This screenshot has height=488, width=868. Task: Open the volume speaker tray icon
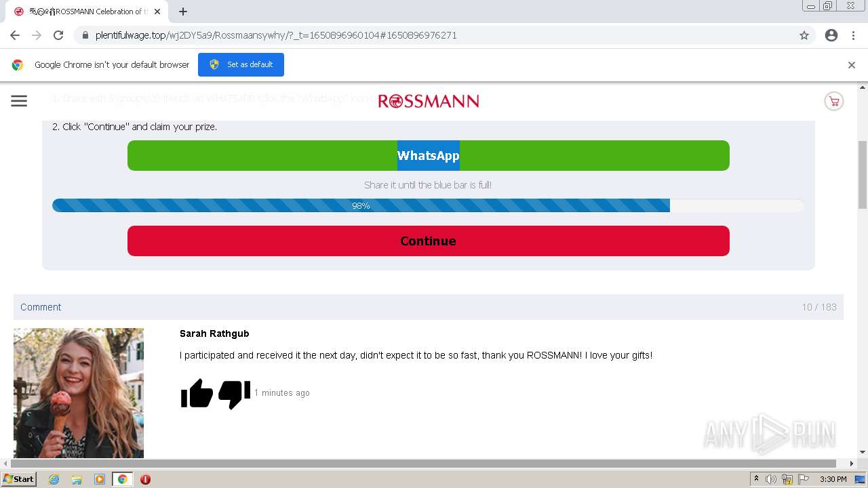click(x=771, y=479)
